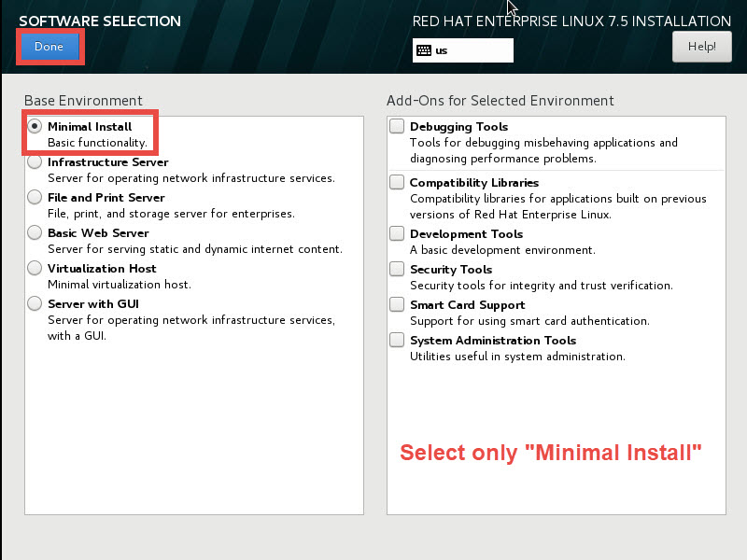
Task: Select File and Print Server option
Action: [35, 197]
